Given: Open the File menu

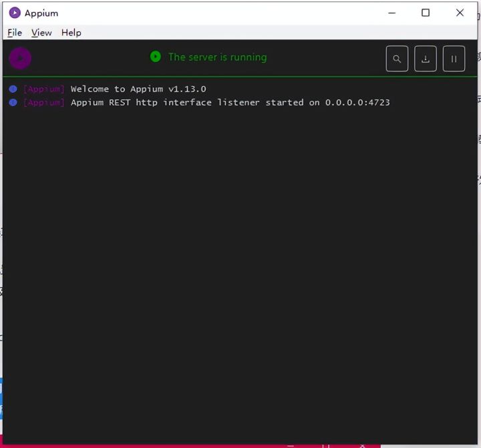Looking at the screenshot, I should point(15,33).
